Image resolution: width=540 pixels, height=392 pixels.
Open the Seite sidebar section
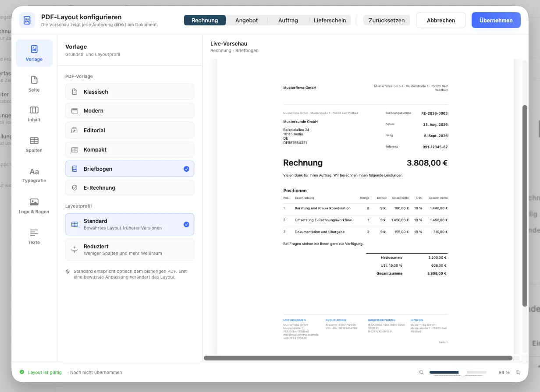(x=34, y=84)
